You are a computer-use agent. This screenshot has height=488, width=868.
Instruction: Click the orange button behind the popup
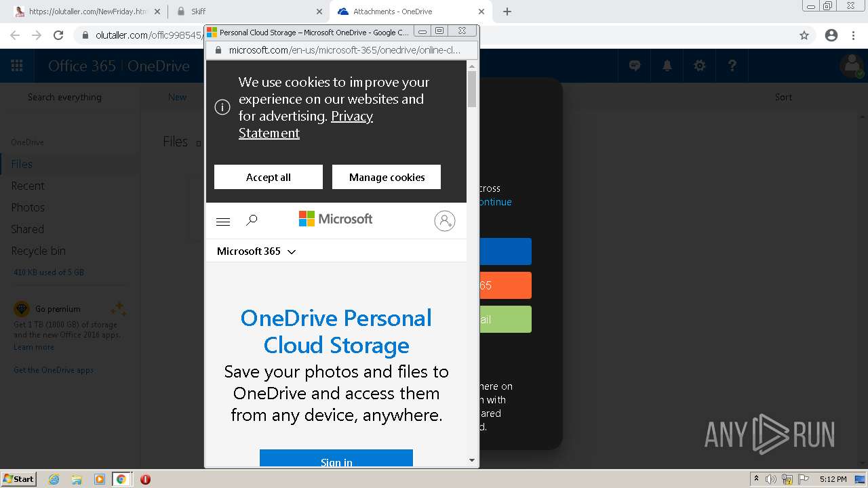[505, 285]
